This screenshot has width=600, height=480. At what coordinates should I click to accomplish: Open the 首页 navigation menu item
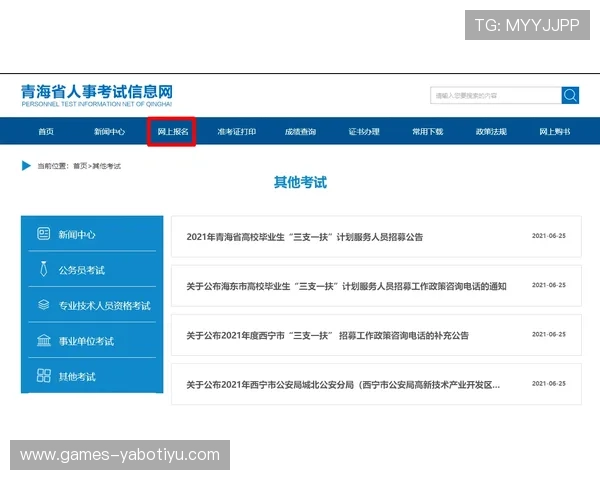coord(46,132)
